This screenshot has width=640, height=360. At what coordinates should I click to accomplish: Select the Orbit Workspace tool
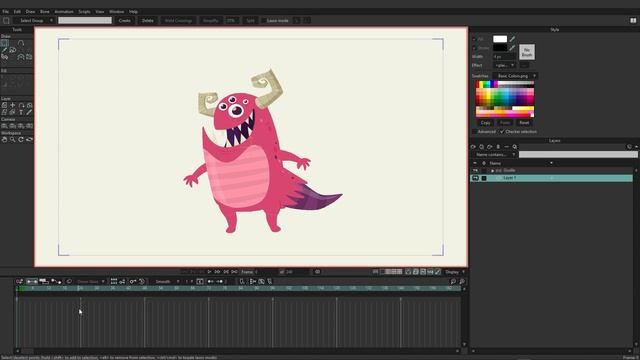tap(29, 140)
